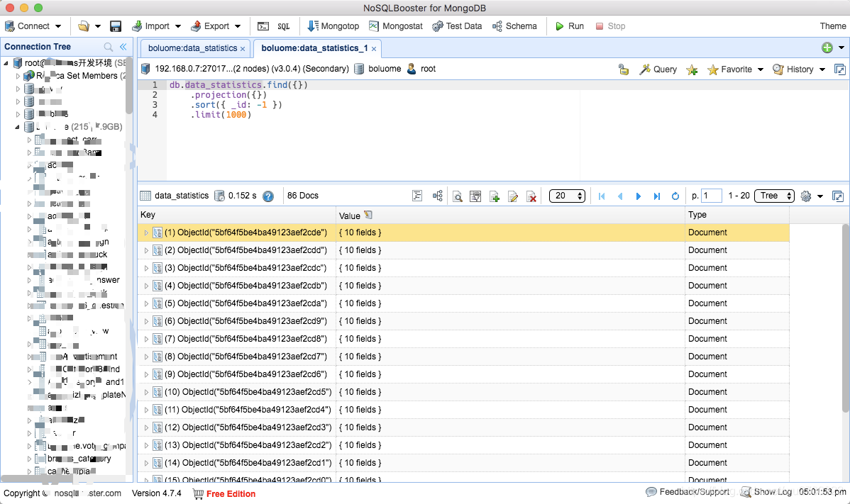Click the SQL query icon
The width and height of the screenshot is (850, 504).
pos(284,26)
